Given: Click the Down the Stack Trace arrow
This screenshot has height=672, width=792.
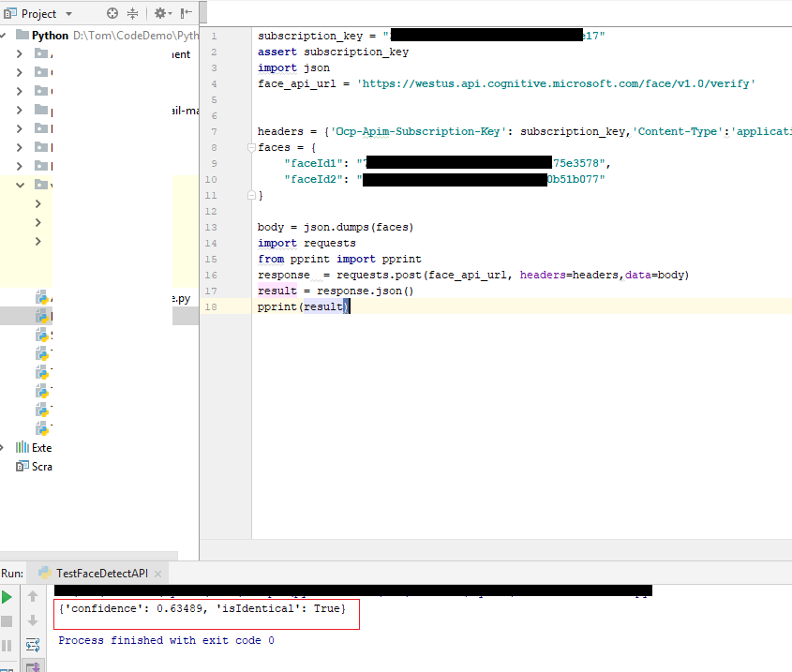Looking at the screenshot, I should pos(33,620).
